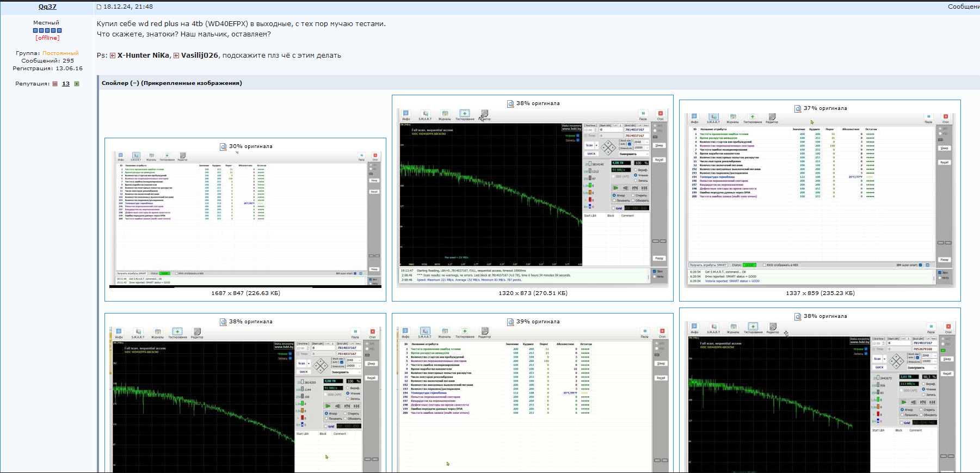Image resolution: width=980 pixels, height=473 pixels.
Task: Open the reputation value 13 link
Action: pyautogui.click(x=66, y=84)
